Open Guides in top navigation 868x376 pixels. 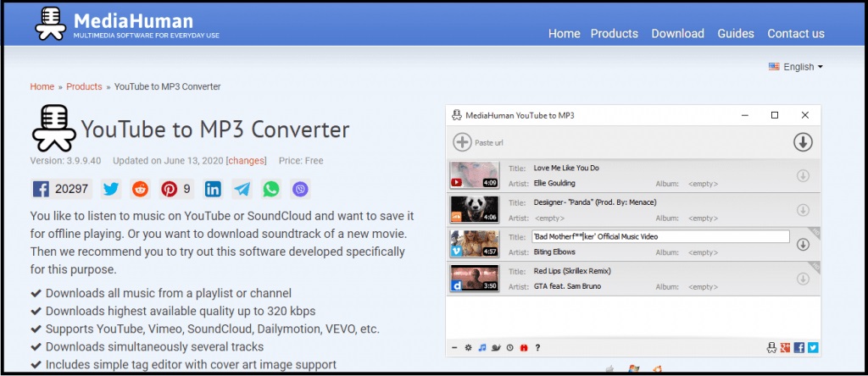(736, 34)
